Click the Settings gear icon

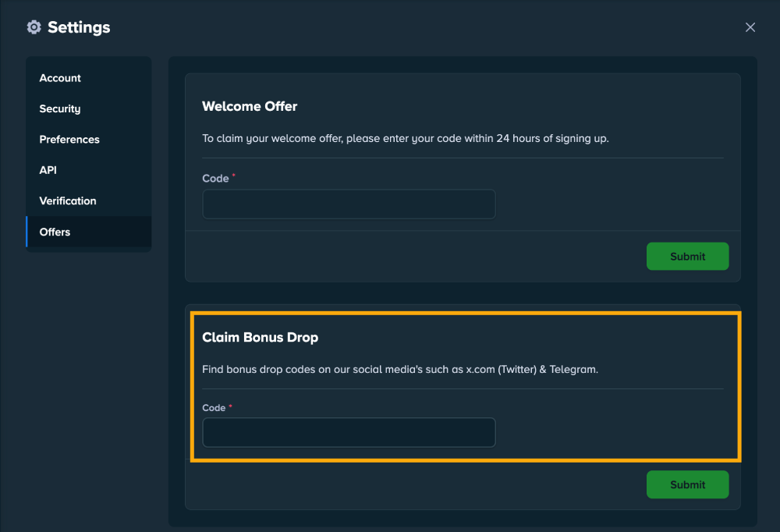pyautogui.click(x=34, y=27)
